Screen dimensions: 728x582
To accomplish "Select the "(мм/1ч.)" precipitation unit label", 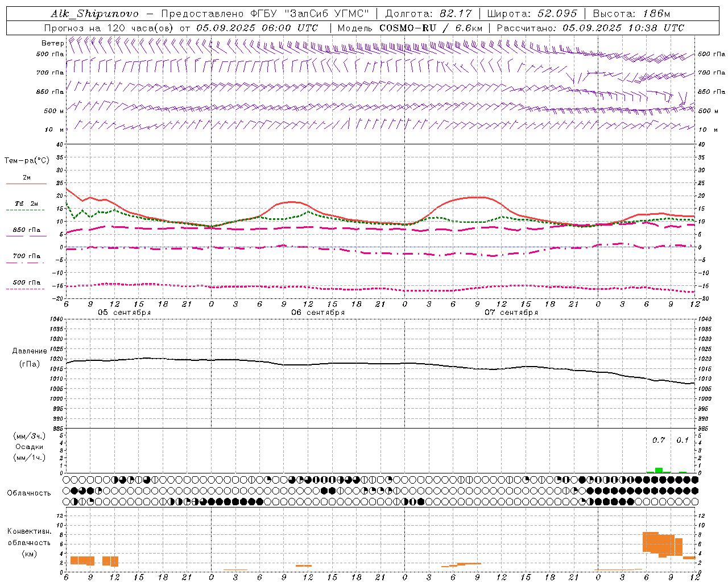I will coord(30,458).
